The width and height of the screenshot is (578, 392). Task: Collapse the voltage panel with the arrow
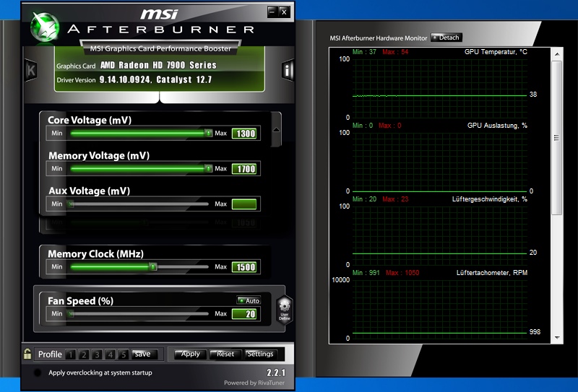[x=276, y=130]
